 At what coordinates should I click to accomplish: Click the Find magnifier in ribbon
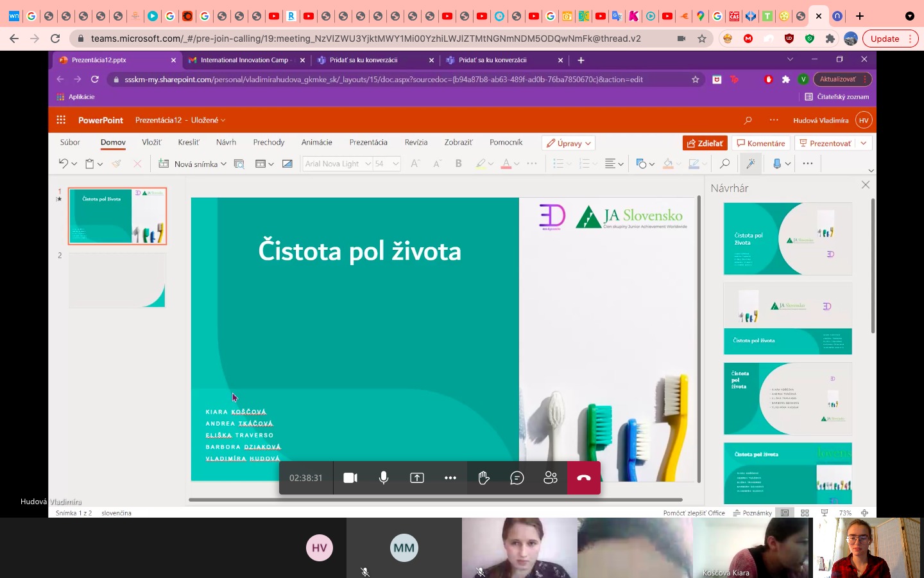724,164
